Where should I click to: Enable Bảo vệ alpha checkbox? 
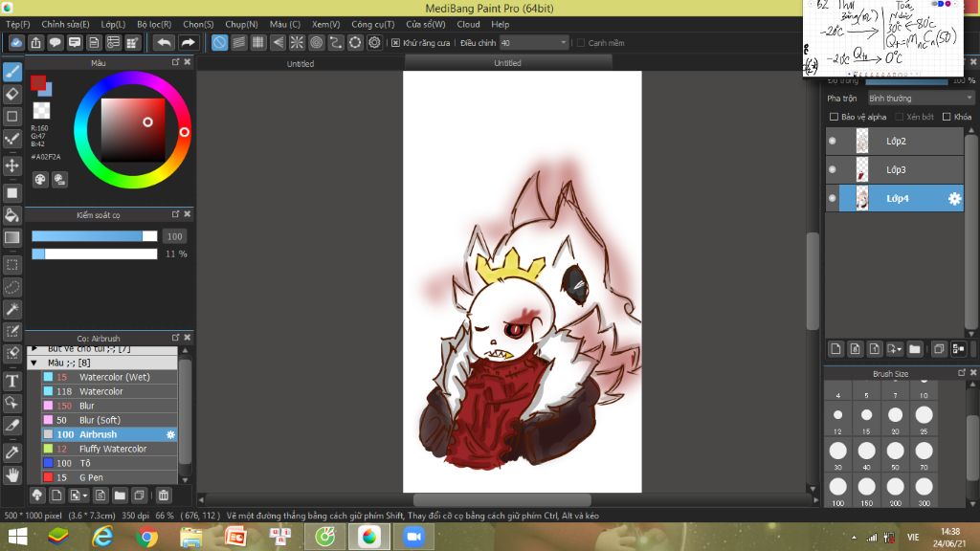(834, 117)
